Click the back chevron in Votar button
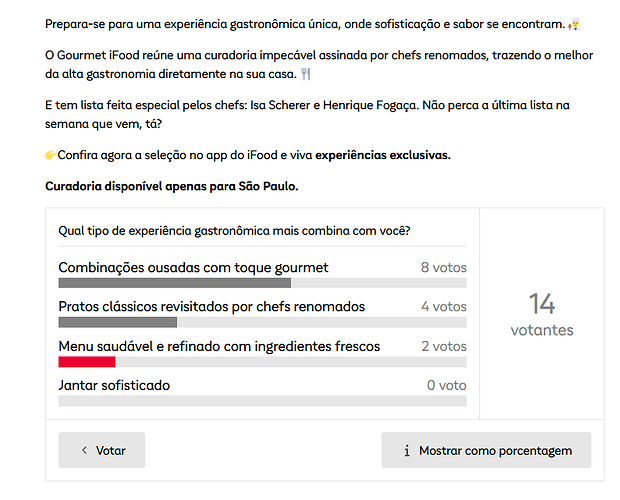The image size is (620, 500). [84, 451]
